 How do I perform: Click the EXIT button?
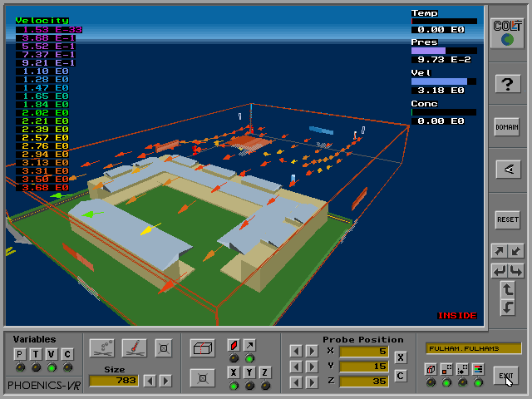[x=505, y=376]
